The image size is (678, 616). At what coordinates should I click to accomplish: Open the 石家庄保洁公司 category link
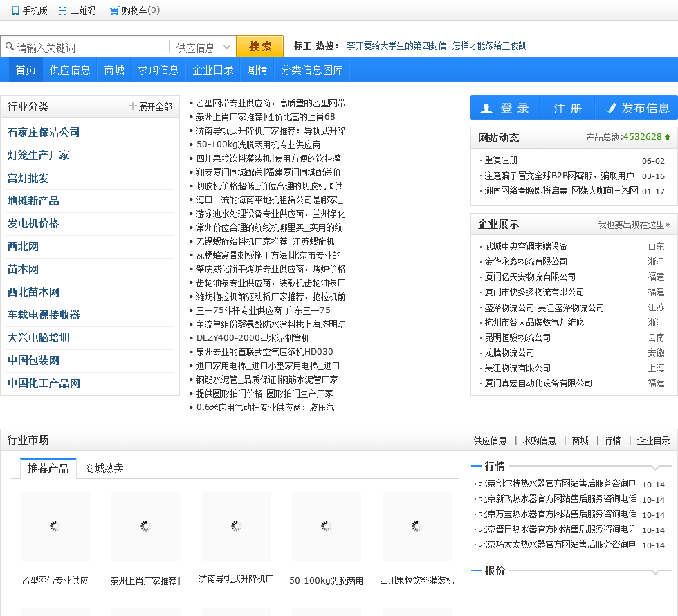[44, 132]
